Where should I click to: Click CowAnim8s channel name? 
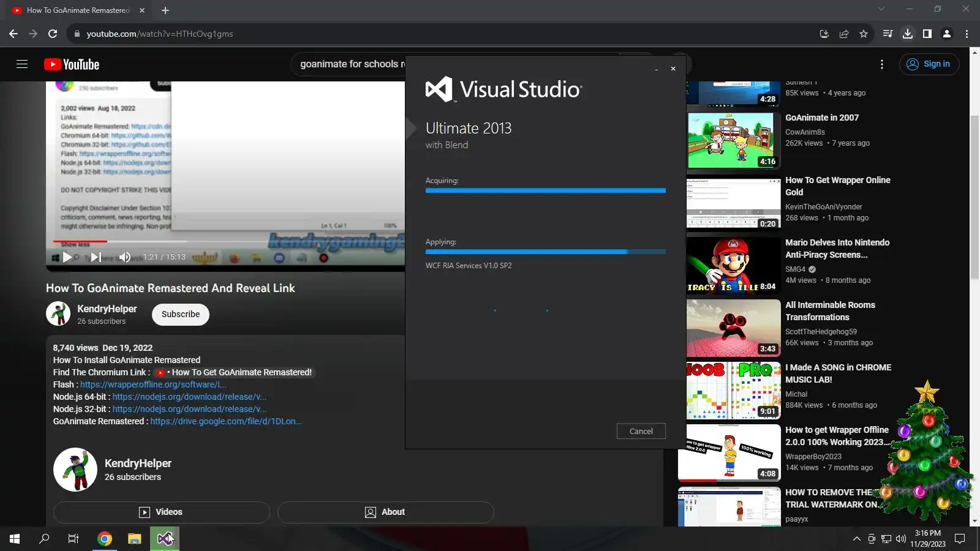click(805, 132)
